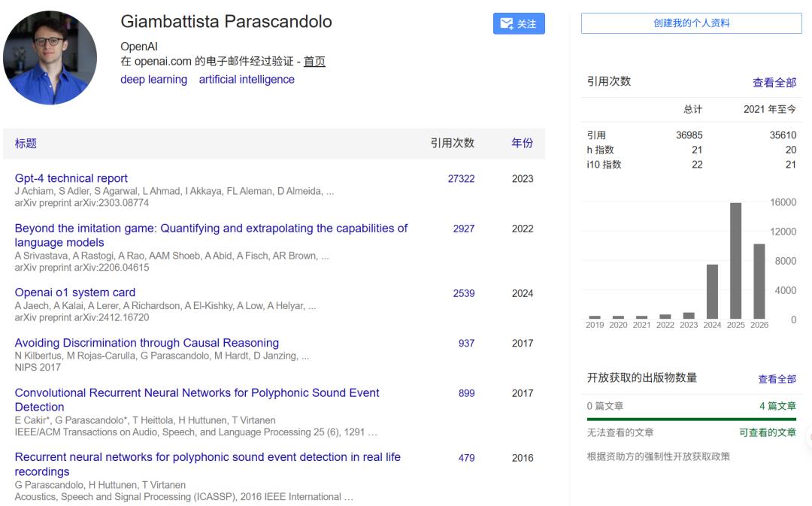812x506 pixels.
Task: Open Avoiding Discrimination through Causal Reasoning paper
Action: pos(147,343)
